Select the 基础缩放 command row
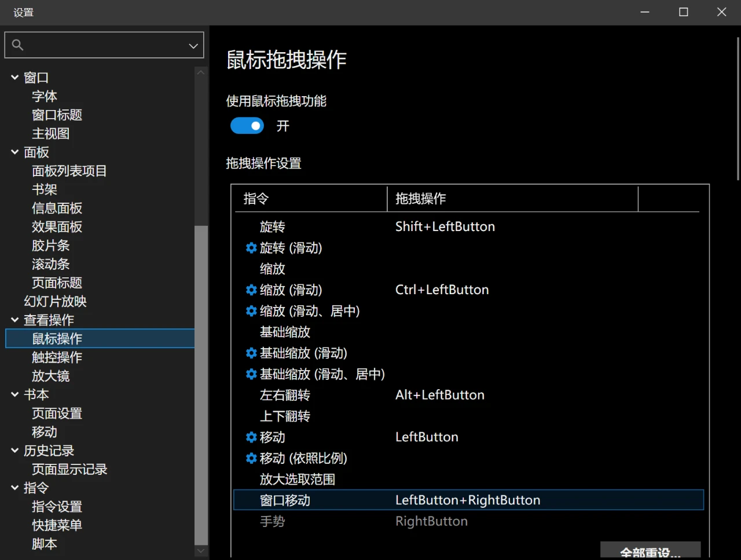 (468, 332)
